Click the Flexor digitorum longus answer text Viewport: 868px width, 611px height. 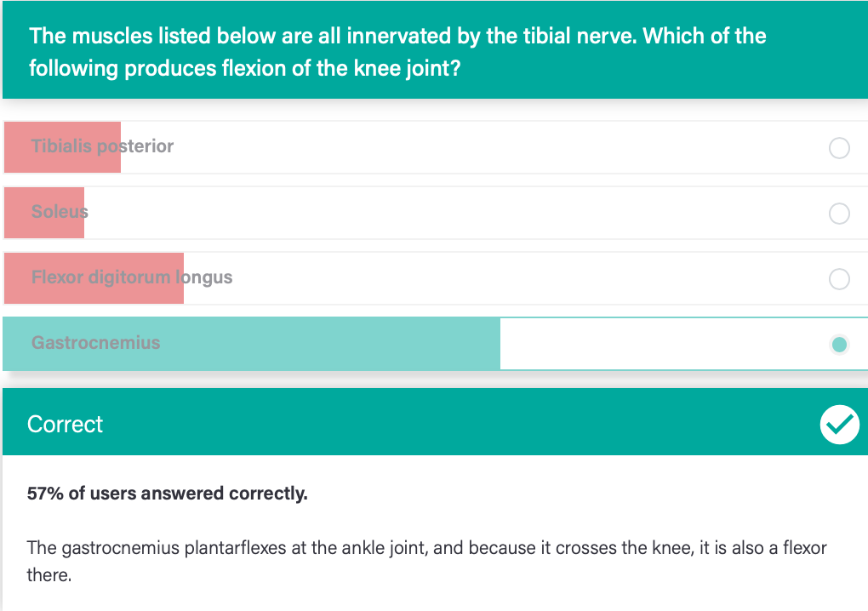(132, 277)
